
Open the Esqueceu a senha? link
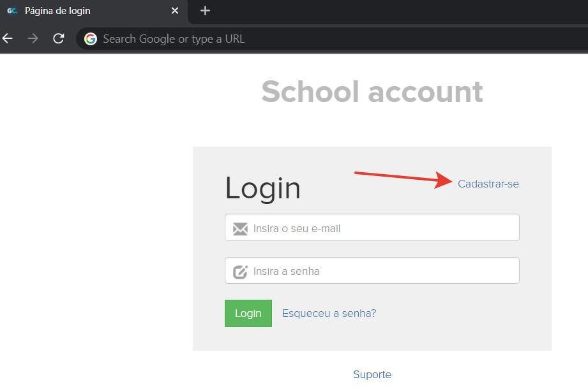329,313
